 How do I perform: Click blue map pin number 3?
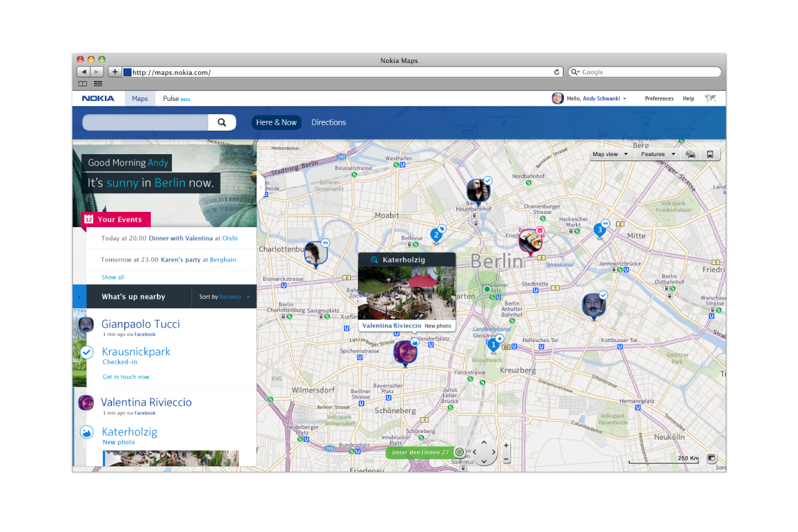click(x=599, y=230)
